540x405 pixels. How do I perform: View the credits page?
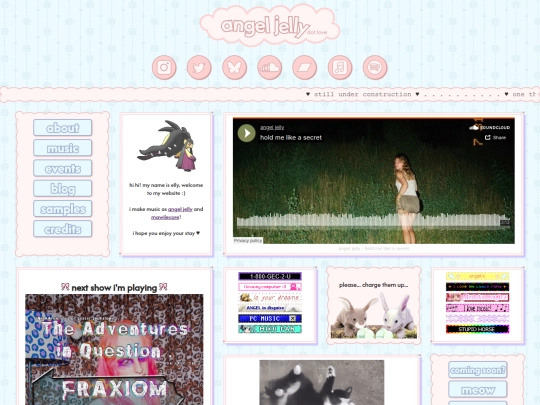tap(63, 229)
